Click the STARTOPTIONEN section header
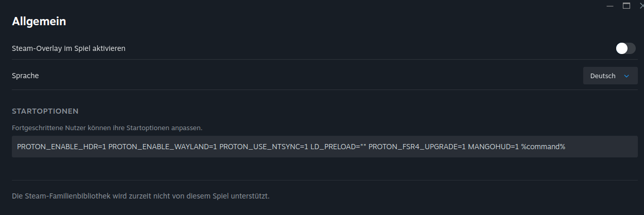The width and height of the screenshot is (644, 215). pos(45,111)
